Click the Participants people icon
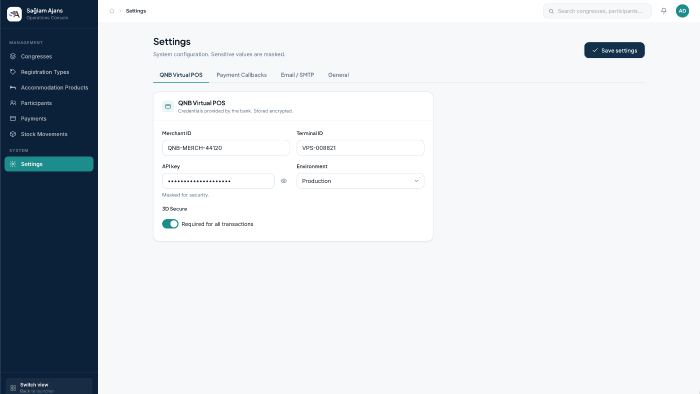Image resolution: width=700 pixels, height=394 pixels. (x=13, y=103)
